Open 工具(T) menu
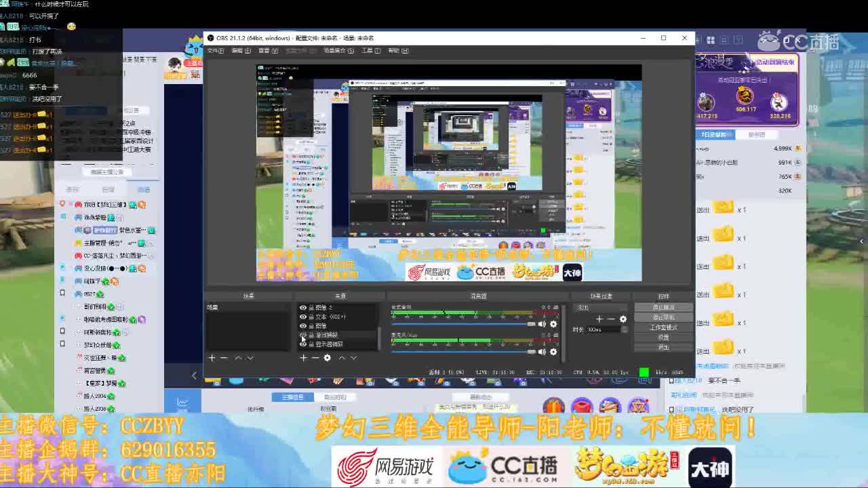868x488 pixels. 371,51
